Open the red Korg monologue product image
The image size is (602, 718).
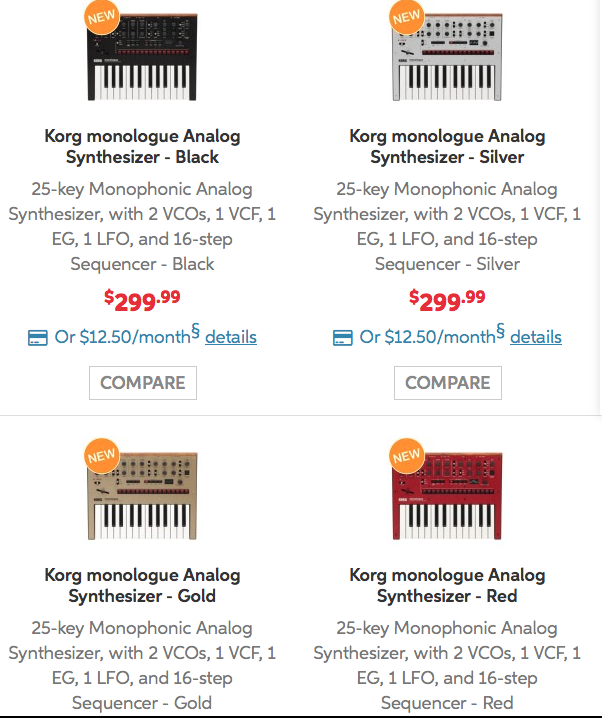point(447,496)
